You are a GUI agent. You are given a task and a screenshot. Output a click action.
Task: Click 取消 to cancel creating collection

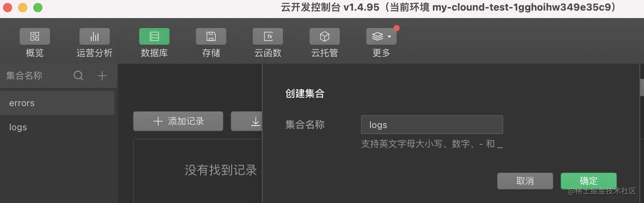[525, 181]
